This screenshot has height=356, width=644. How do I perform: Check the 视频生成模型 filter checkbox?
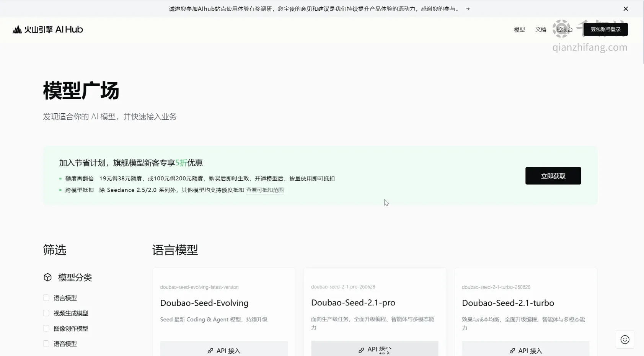click(x=46, y=313)
